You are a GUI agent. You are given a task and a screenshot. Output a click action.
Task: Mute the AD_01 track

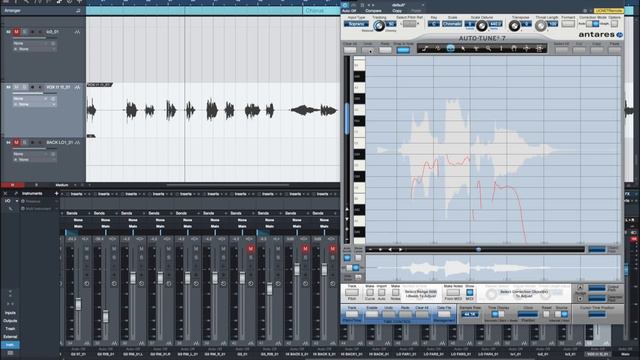[x=16, y=32]
